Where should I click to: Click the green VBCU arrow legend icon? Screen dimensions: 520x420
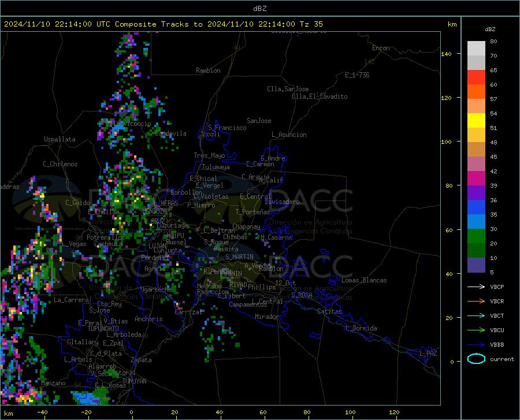point(476,330)
